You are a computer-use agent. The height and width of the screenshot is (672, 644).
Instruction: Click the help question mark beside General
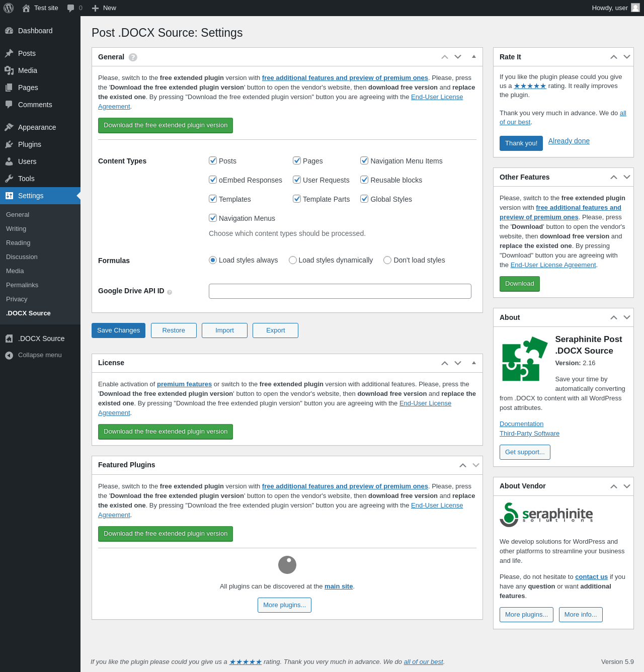pyautogui.click(x=133, y=57)
